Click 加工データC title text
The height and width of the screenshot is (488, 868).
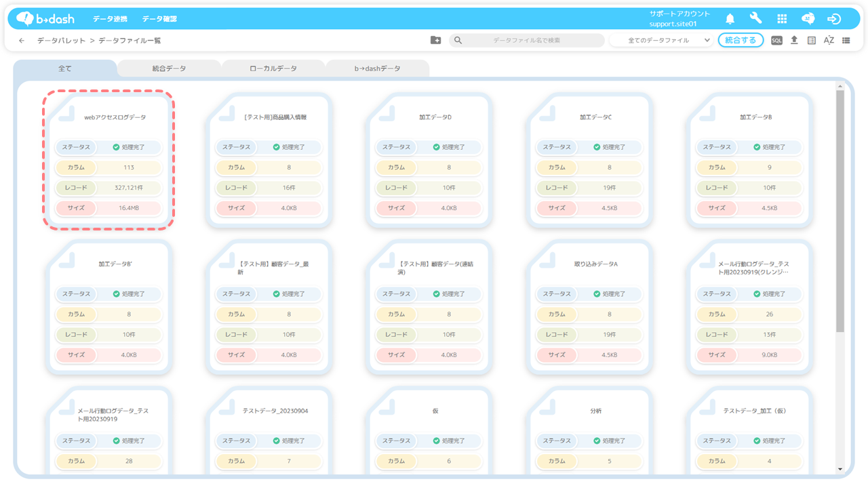click(595, 117)
